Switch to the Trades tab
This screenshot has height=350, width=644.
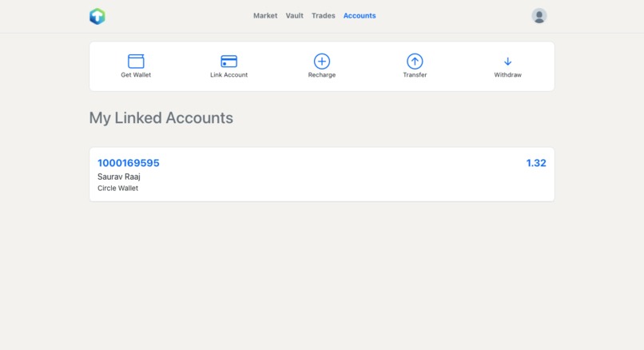click(324, 16)
